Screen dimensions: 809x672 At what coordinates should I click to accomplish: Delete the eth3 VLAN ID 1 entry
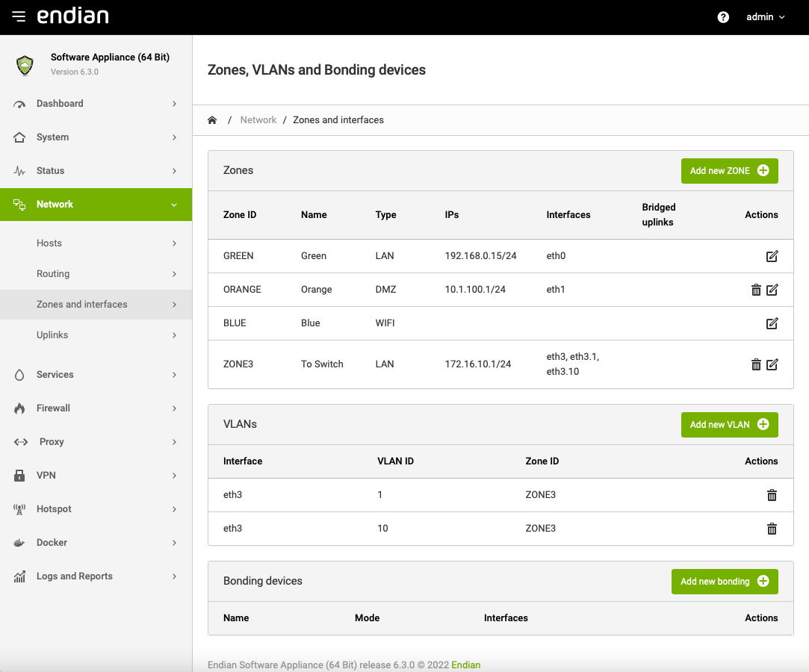click(772, 495)
